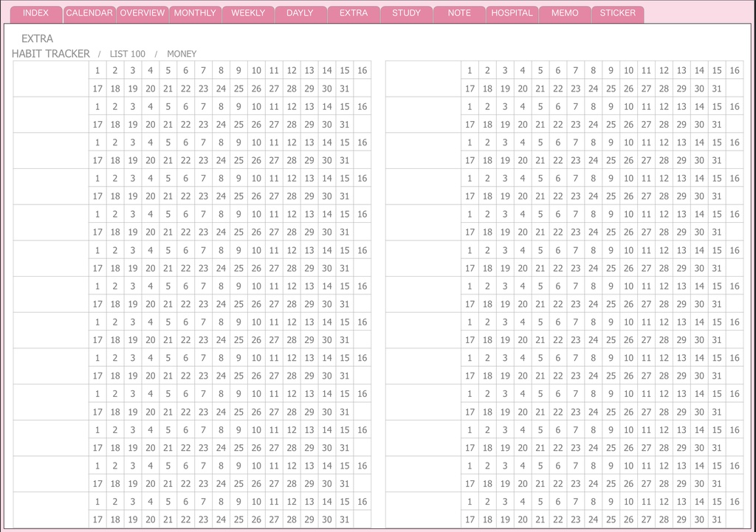
Task: Select the MONTHLY tab
Action: (x=195, y=13)
